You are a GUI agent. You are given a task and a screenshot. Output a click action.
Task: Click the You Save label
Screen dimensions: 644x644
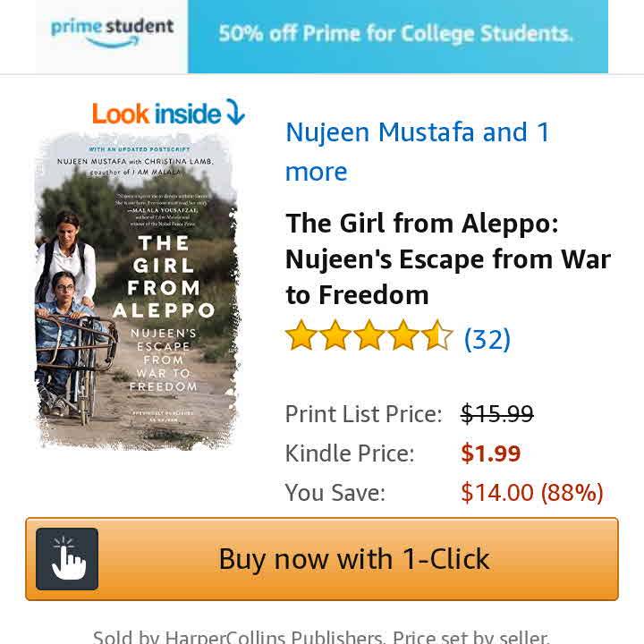coord(335,493)
